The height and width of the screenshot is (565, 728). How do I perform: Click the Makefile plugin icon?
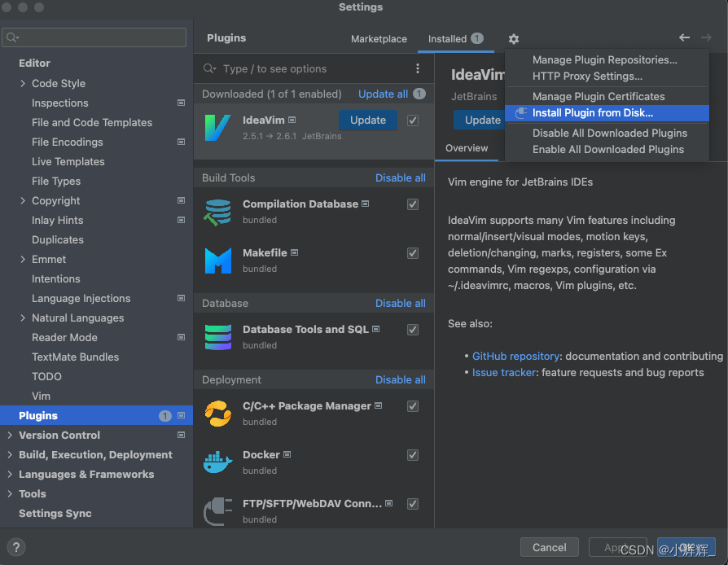(217, 261)
